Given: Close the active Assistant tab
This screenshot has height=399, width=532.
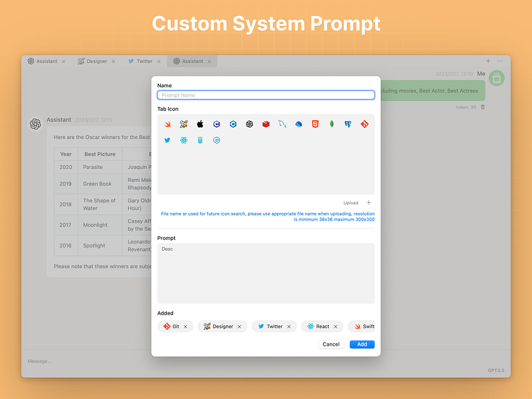Looking at the screenshot, I should 209,61.
